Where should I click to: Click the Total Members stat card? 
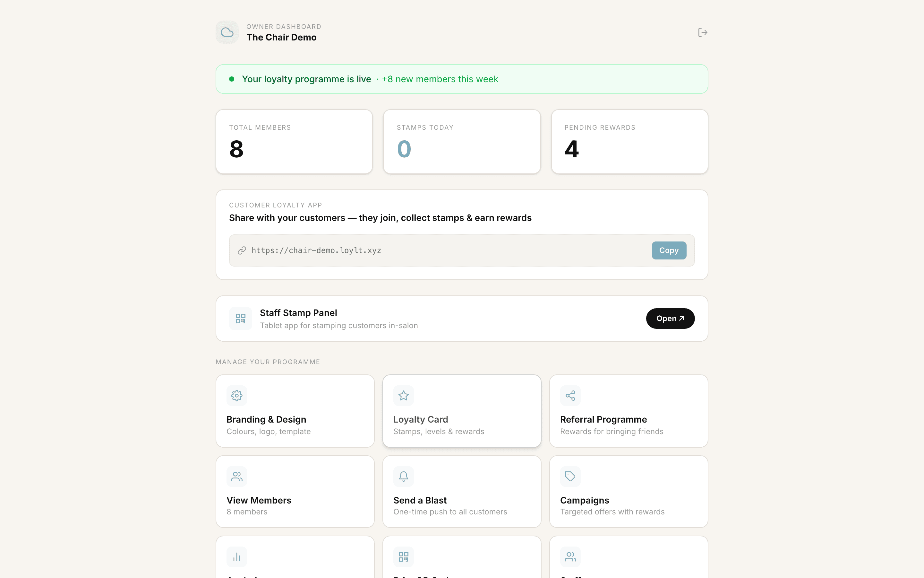294,142
